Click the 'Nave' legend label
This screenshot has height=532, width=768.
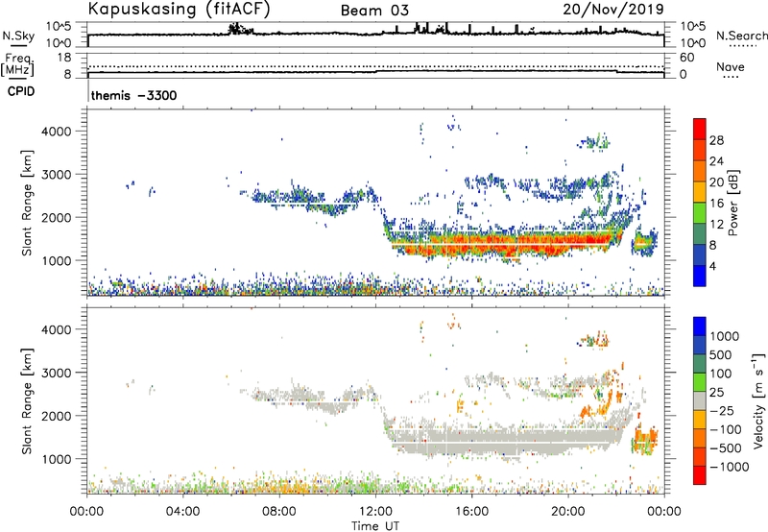731,66
